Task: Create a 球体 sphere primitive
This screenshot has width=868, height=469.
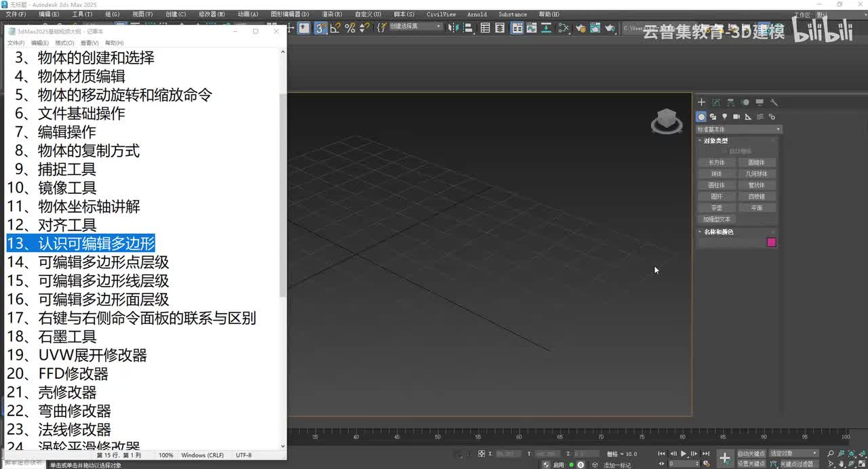Action: coord(717,174)
